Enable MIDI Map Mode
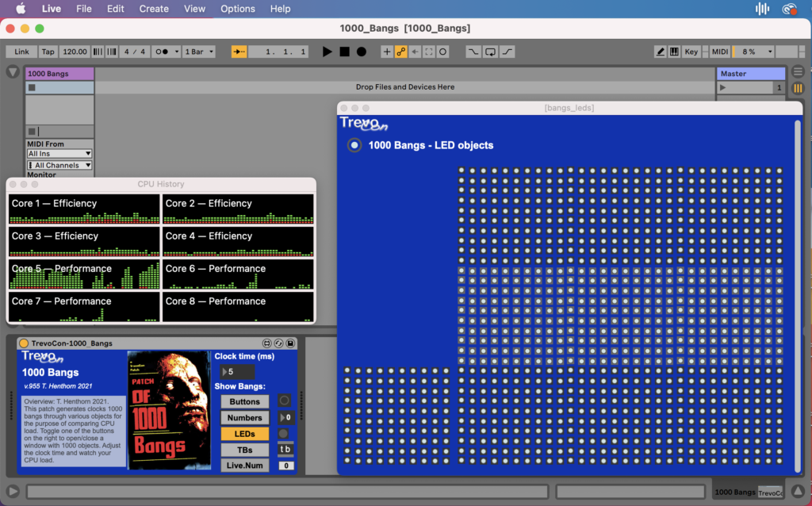 point(720,52)
